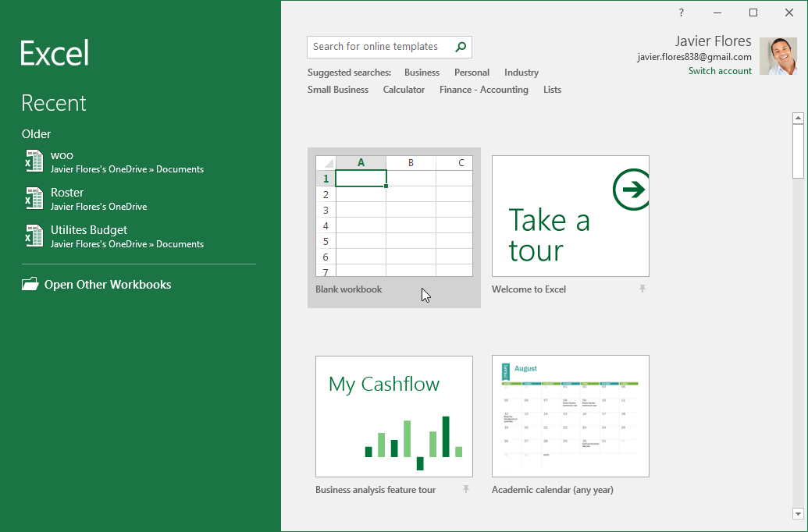
Task: Click Javier Flores's profile picture
Action: [x=778, y=55]
